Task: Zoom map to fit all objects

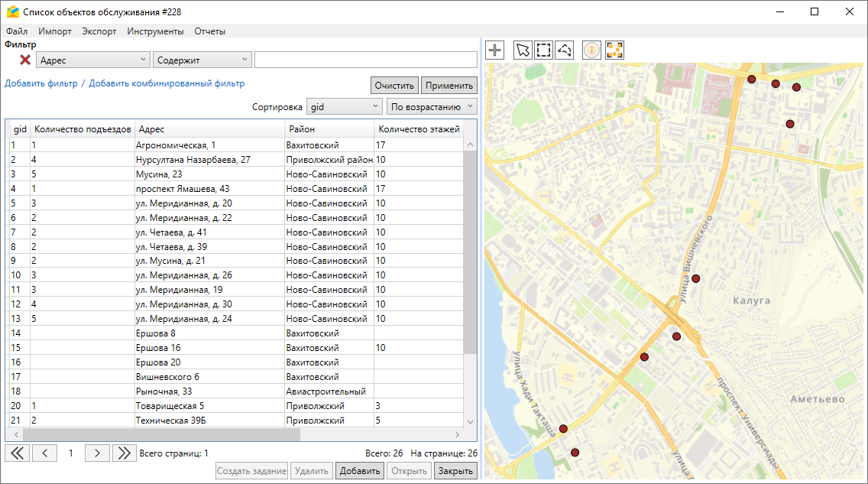Action: 614,50
